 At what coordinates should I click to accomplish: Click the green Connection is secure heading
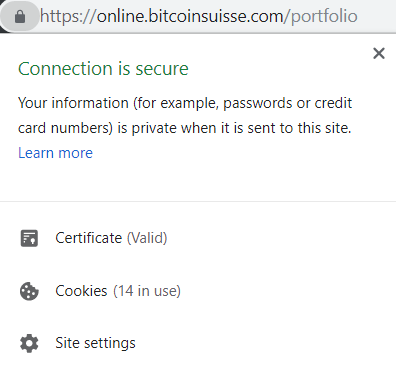coord(103,69)
